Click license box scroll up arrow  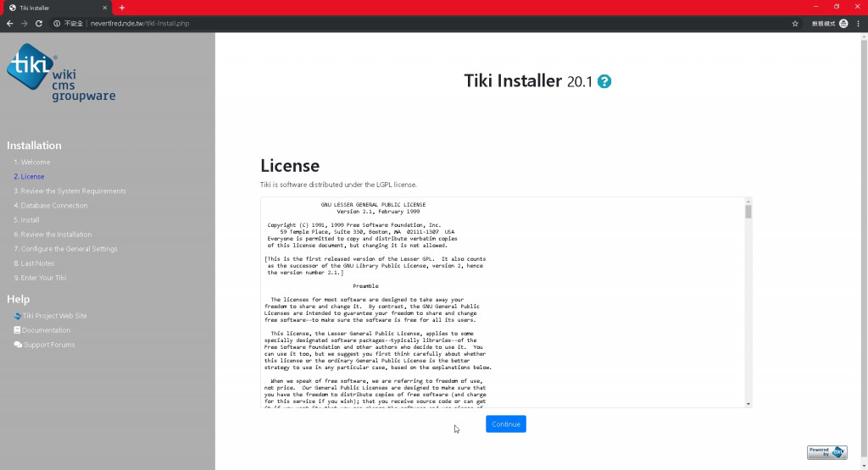tap(748, 201)
